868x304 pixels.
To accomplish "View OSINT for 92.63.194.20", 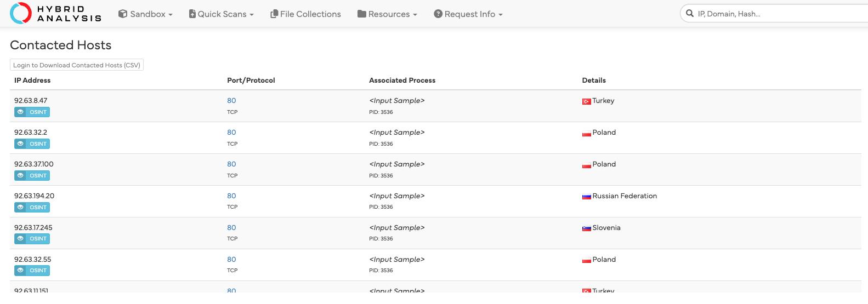I will point(32,208).
